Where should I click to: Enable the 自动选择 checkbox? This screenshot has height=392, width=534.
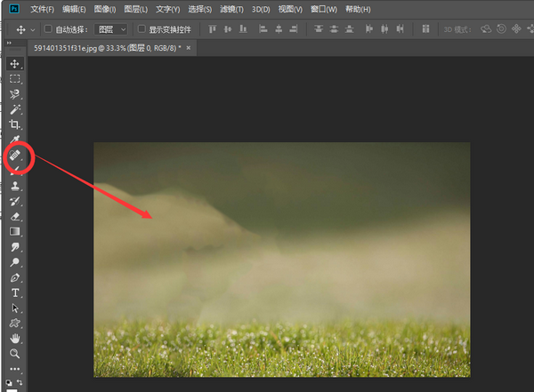[48, 29]
